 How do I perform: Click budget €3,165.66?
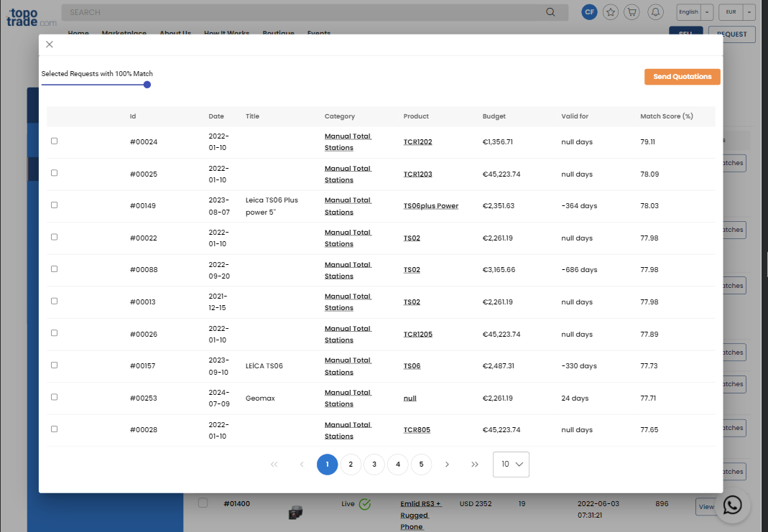[499, 270]
